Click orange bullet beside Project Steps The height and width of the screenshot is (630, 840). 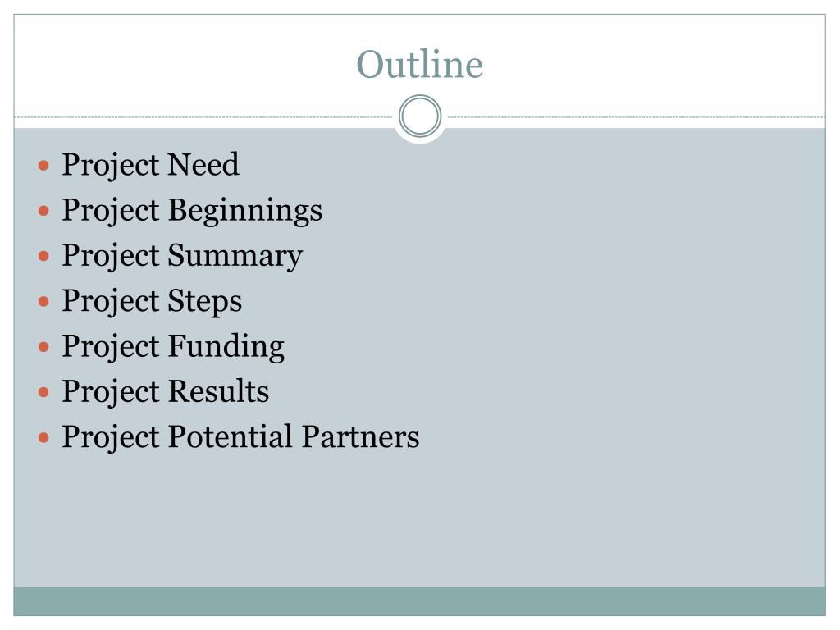(44, 301)
